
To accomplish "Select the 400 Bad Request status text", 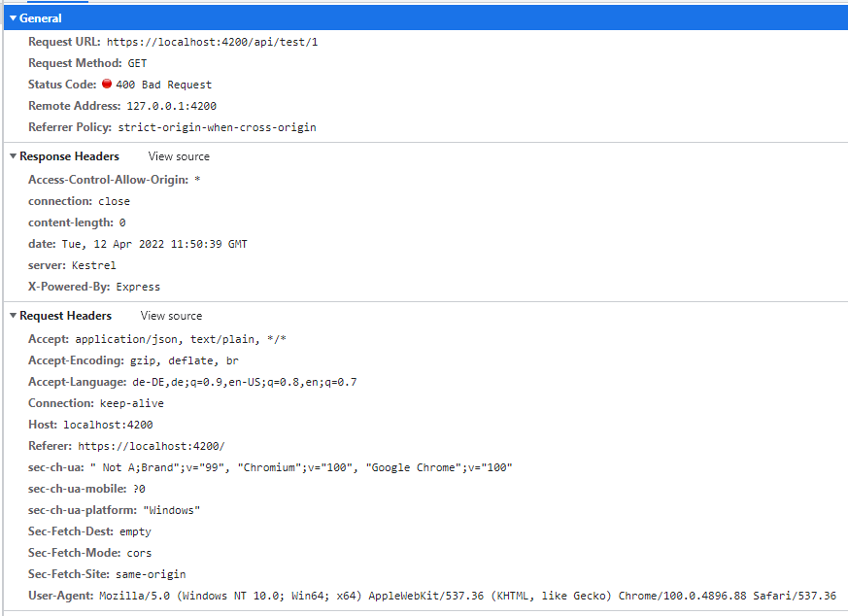I will point(163,85).
